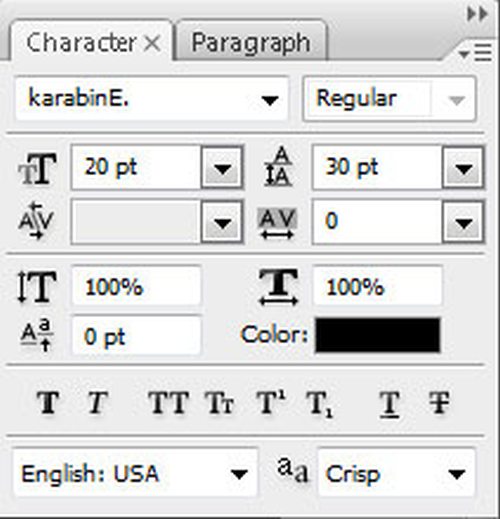
Task: Toggle Underline text style
Action: click(390, 404)
